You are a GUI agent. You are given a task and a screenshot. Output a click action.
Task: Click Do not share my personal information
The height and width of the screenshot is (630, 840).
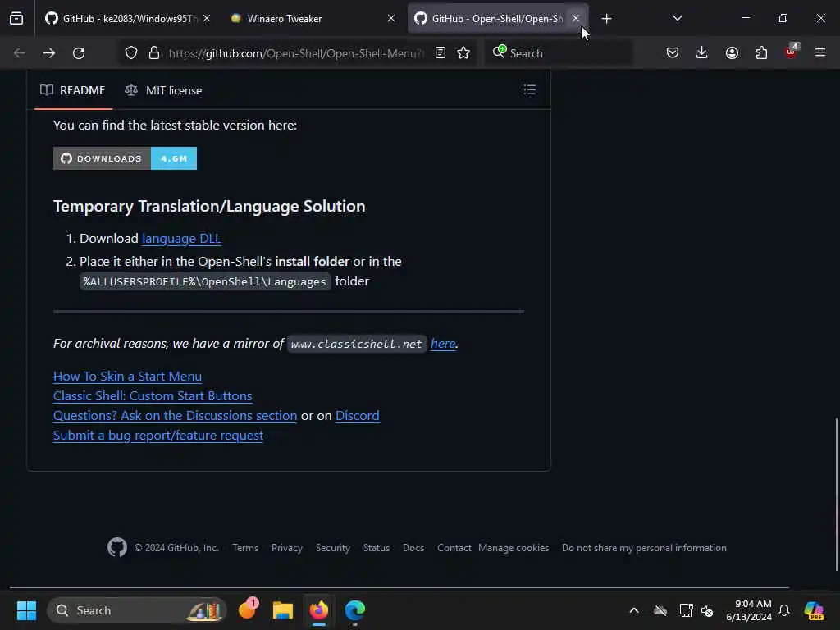[645, 547]
